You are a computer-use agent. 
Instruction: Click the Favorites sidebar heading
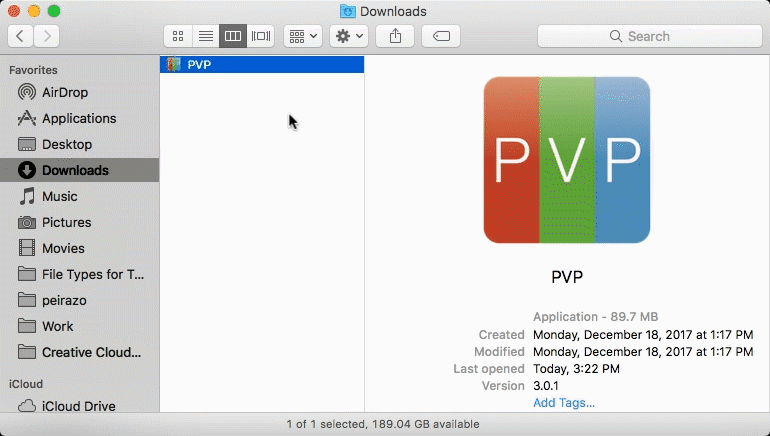(33, 70)
